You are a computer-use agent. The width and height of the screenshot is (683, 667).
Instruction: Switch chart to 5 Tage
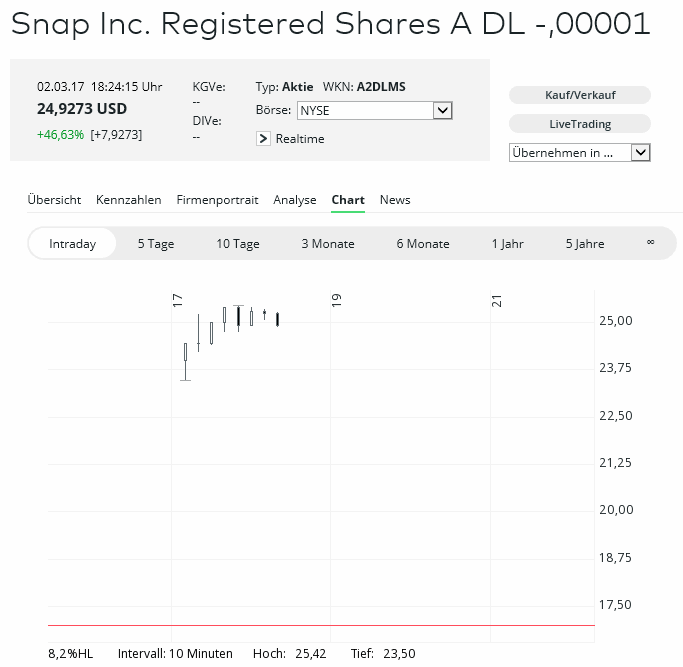[156, 244]
